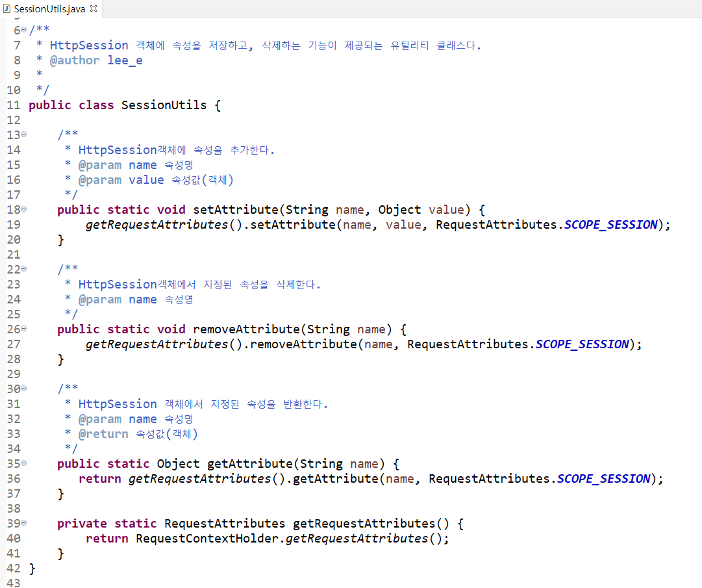Click the closing brace on line 42
This screenshot has width=702, height=588.
[x=32, y=569]
